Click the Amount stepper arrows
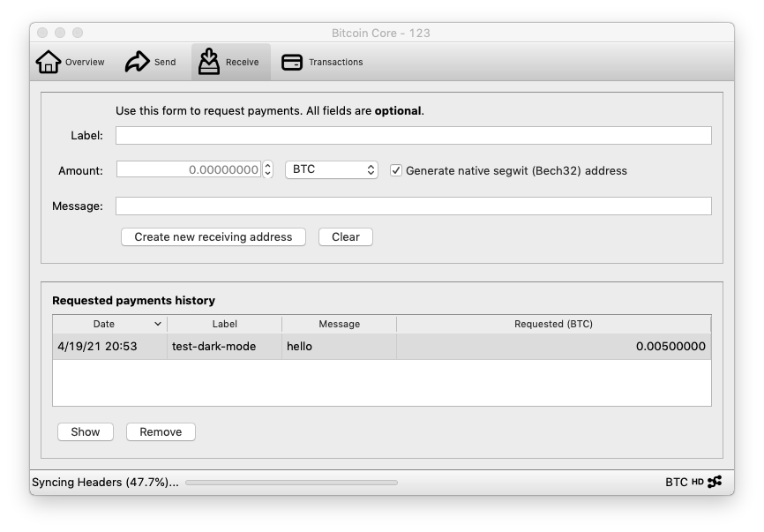The height and width of the screenshot is (532, 764). point(267,169)
